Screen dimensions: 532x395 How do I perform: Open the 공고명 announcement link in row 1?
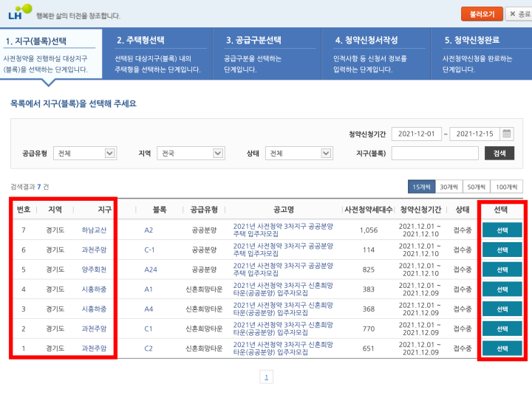283,348
